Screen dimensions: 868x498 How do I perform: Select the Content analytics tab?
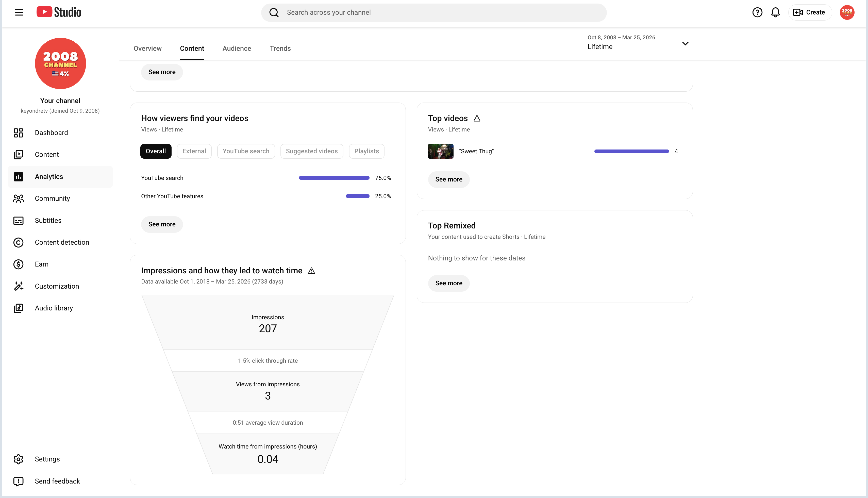pos(192,48)
